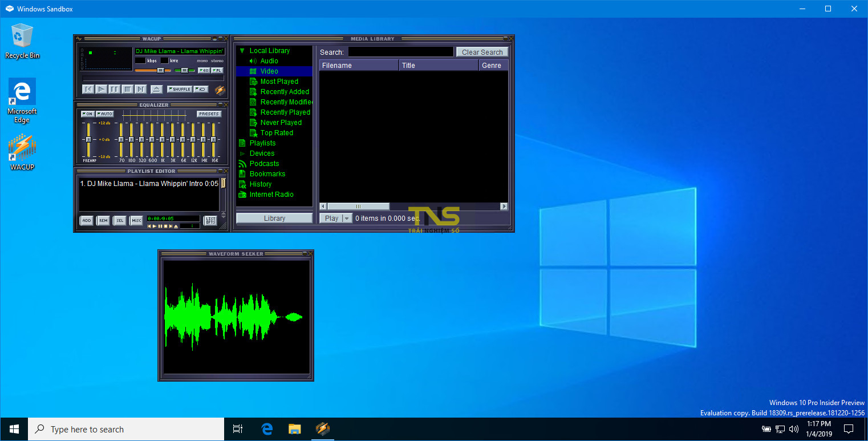Open Recently Played view
868x441 pixels.
285,112
